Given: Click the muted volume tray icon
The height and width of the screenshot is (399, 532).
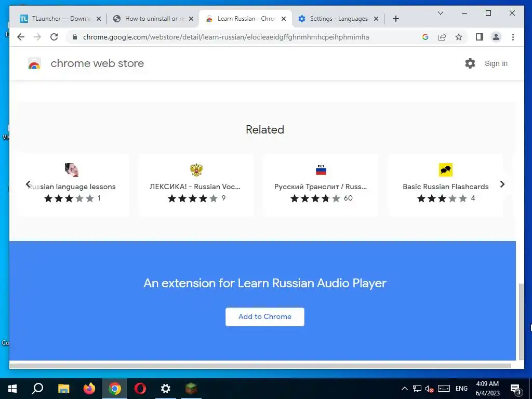Looking at the screenshot, I should 429,389.
